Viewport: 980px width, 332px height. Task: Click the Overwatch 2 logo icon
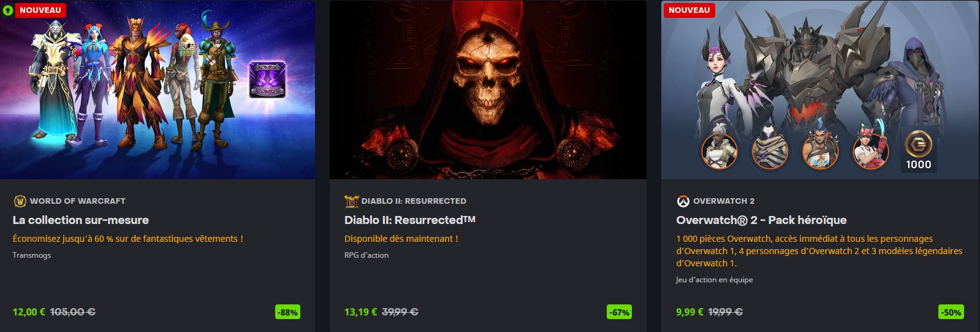click(x=683, y=201)
